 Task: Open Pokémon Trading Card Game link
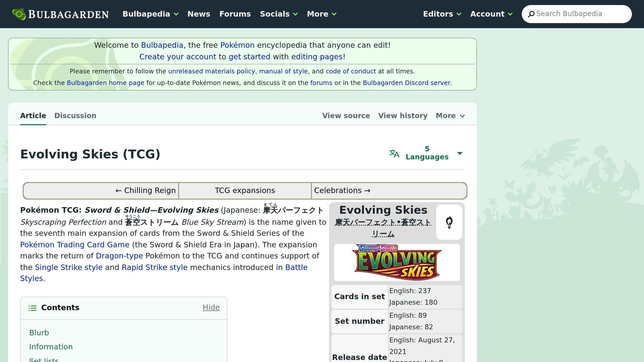(x=75, y=245)
